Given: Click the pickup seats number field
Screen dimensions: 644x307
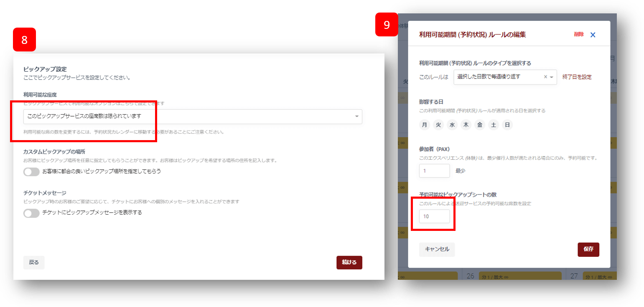Looking at the screenshot, I should pos(434,216).
